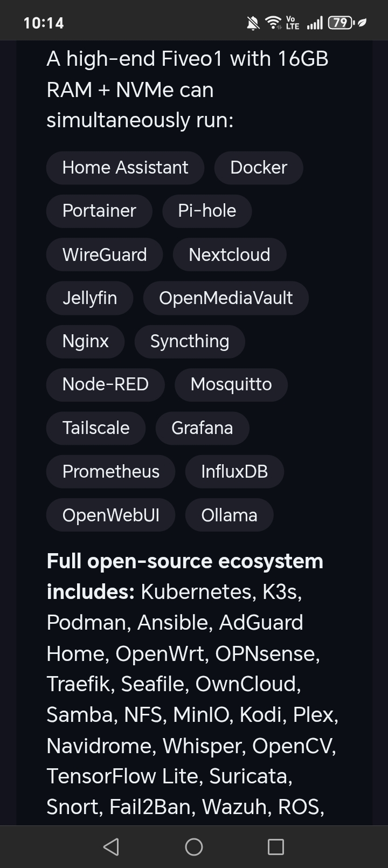
Task: Tap the Android back navigation icon
Action: [x=111, y=846]
